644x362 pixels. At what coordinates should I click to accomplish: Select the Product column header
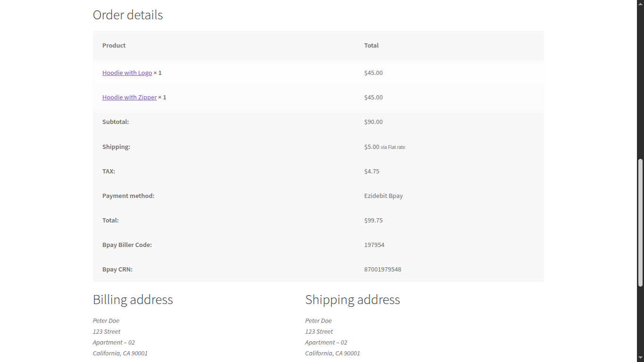click(114, 45)
